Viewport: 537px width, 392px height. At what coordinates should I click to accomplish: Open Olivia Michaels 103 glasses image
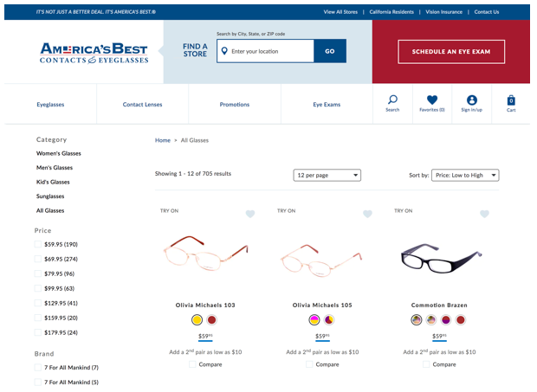tap(205, 254)
